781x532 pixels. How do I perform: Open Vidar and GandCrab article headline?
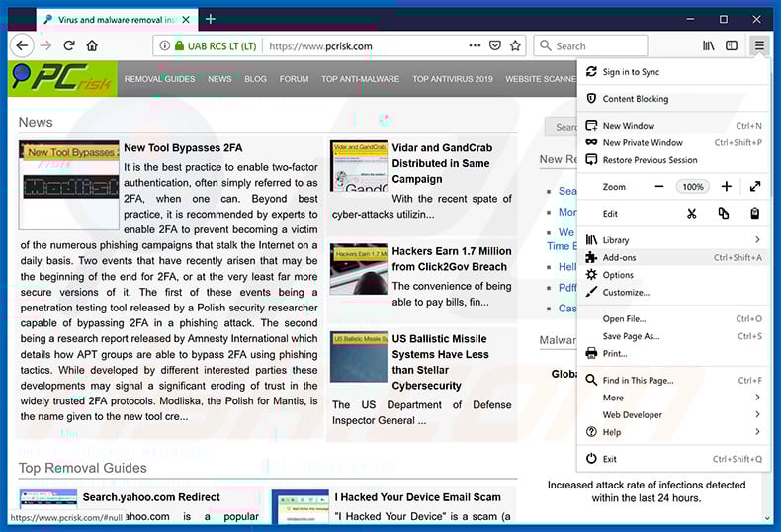point(442,163)
